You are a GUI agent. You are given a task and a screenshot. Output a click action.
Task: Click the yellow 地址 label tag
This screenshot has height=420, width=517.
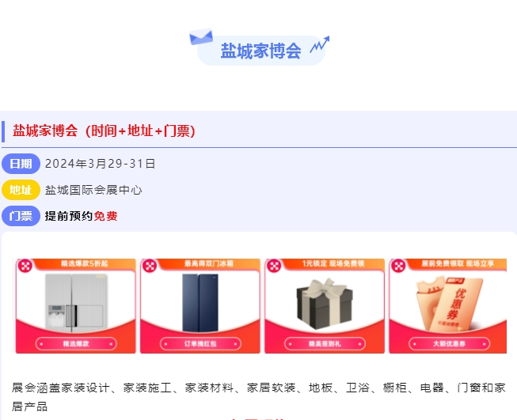tap(21, 190)
